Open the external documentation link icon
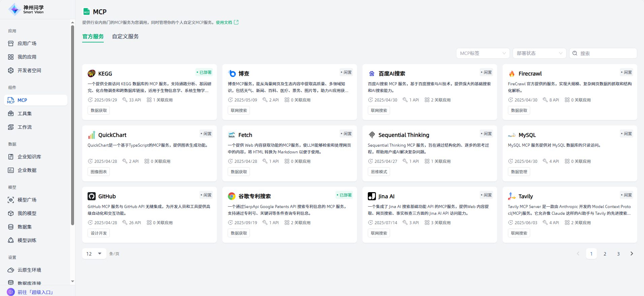The width and height of the screenshot is (644, 296). 236,22
